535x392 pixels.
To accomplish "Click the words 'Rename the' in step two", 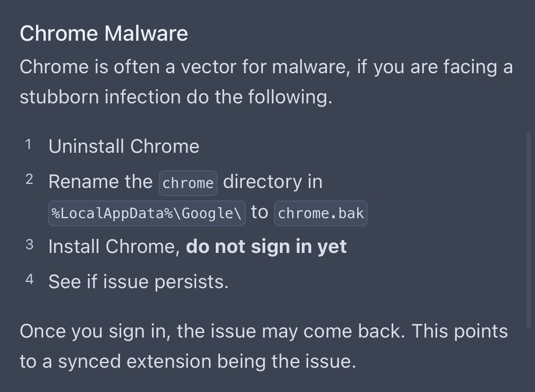I will pos(101,182).
